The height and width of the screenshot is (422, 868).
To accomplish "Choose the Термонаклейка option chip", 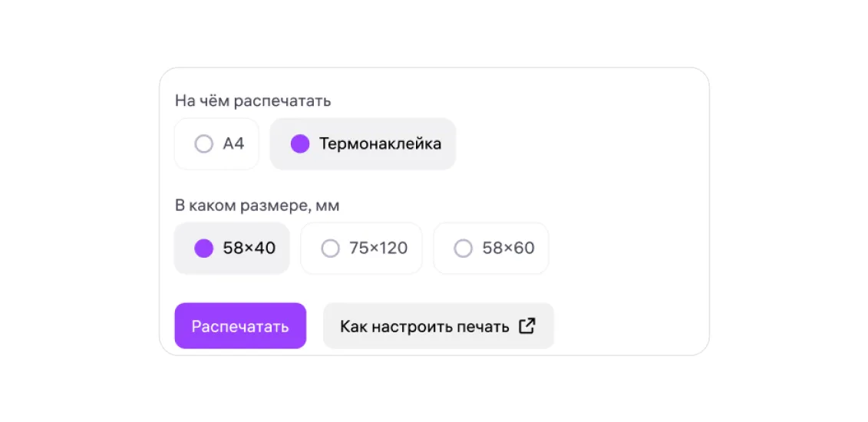I will pos(363,143).
